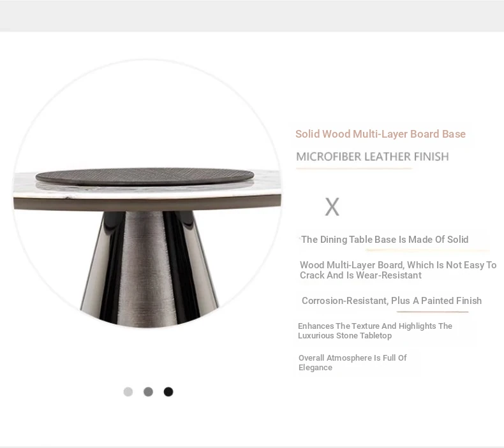Click the underline beneath Microfiber Leather heading
This screenshot has height=448, width=504.
click(x=354, y=168)
